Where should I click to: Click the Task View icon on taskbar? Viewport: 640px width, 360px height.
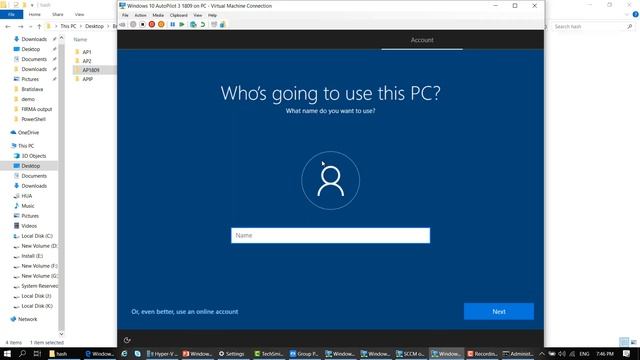pos(37,353)
